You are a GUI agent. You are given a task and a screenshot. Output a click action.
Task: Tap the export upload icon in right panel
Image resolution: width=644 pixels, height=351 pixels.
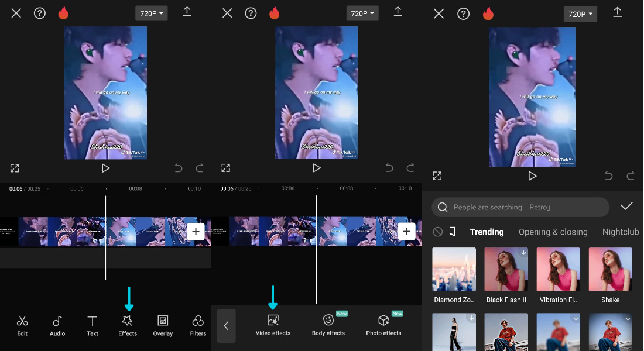click(x=617, y=12)
